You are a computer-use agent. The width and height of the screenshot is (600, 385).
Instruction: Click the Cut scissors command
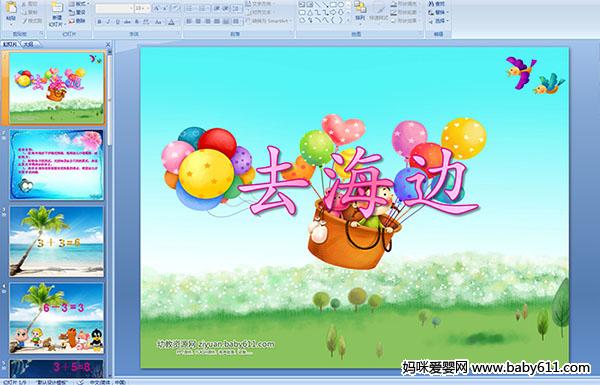(29, 4)
